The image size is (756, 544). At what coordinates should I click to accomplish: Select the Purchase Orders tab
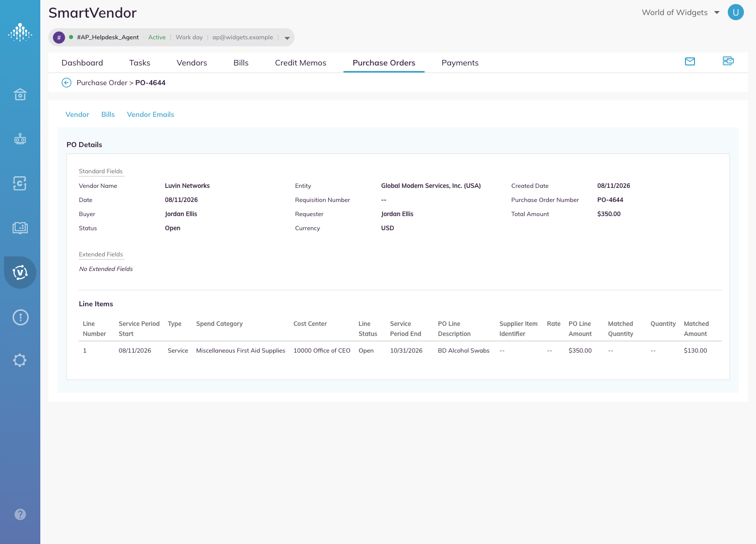point(384,62)
